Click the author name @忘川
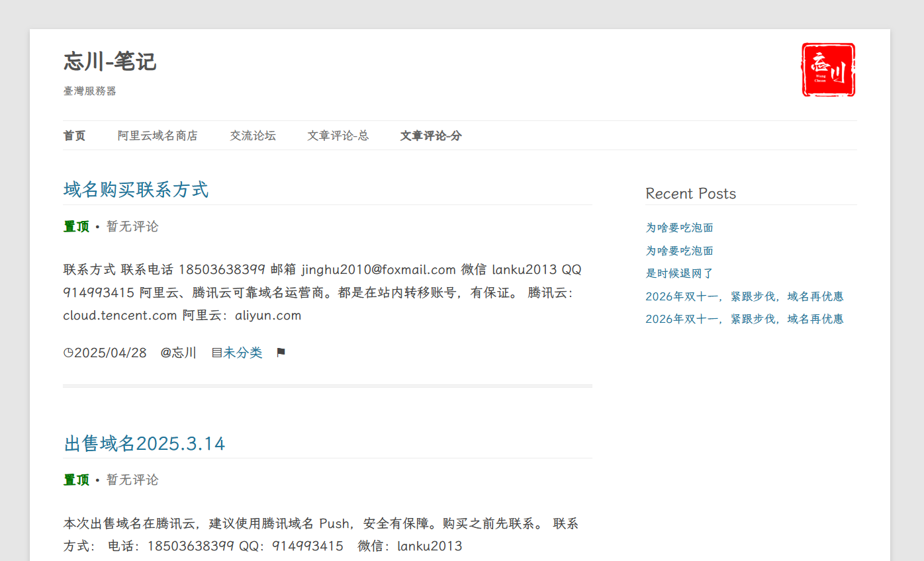Viewport: 924px width, 561px height. coord(178,353)
